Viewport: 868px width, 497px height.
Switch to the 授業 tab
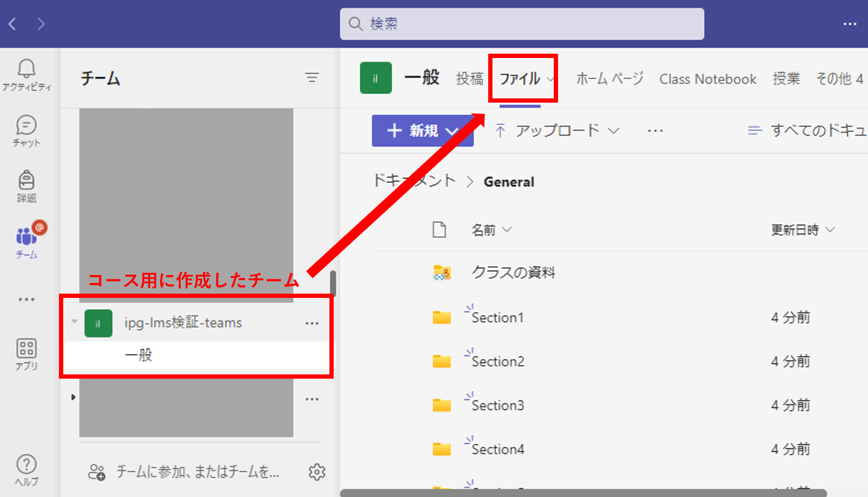coord(786,78)
